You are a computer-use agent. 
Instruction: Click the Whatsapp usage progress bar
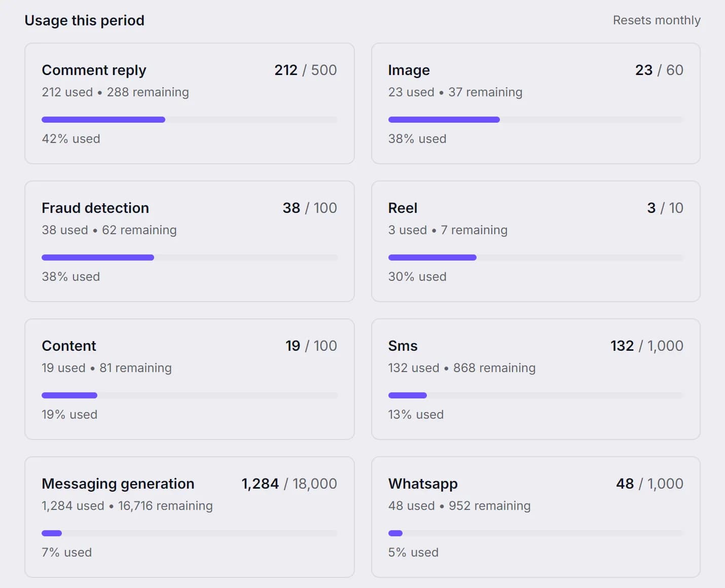tap(536, 533)
